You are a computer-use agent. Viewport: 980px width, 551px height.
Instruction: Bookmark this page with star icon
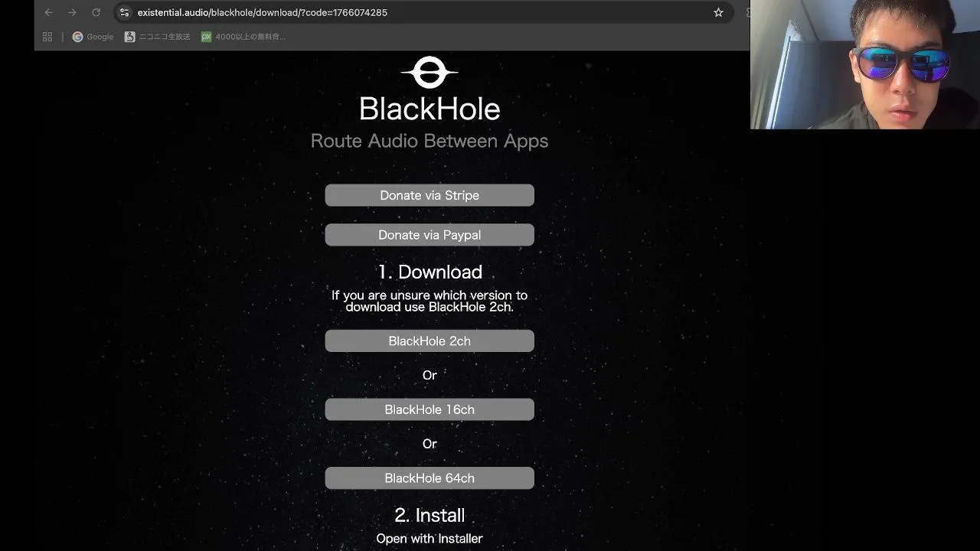718,12
